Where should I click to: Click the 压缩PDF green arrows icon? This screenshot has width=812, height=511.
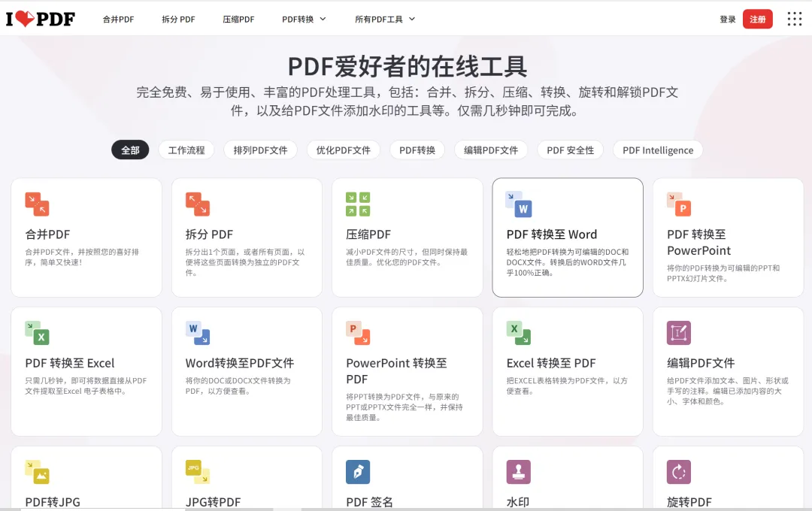(x=358, y=204)
